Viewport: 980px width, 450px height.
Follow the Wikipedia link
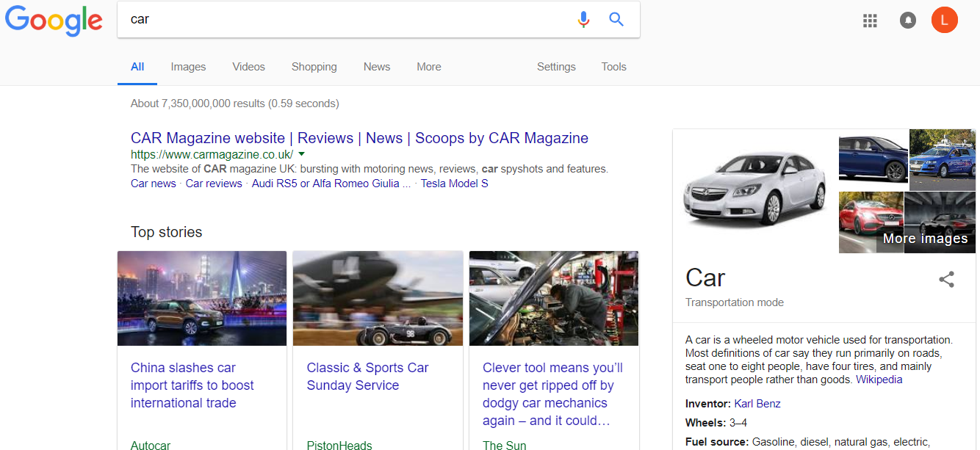[879, 380]
